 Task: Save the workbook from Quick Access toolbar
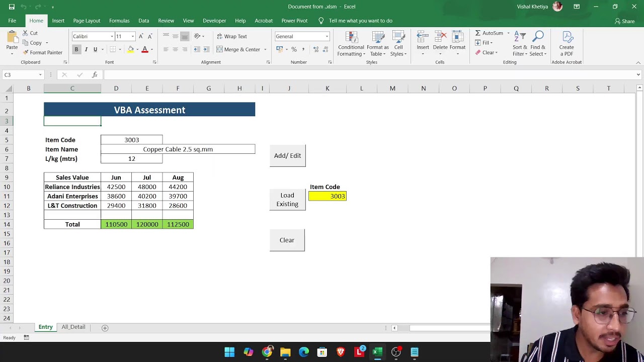coord(12,7)
